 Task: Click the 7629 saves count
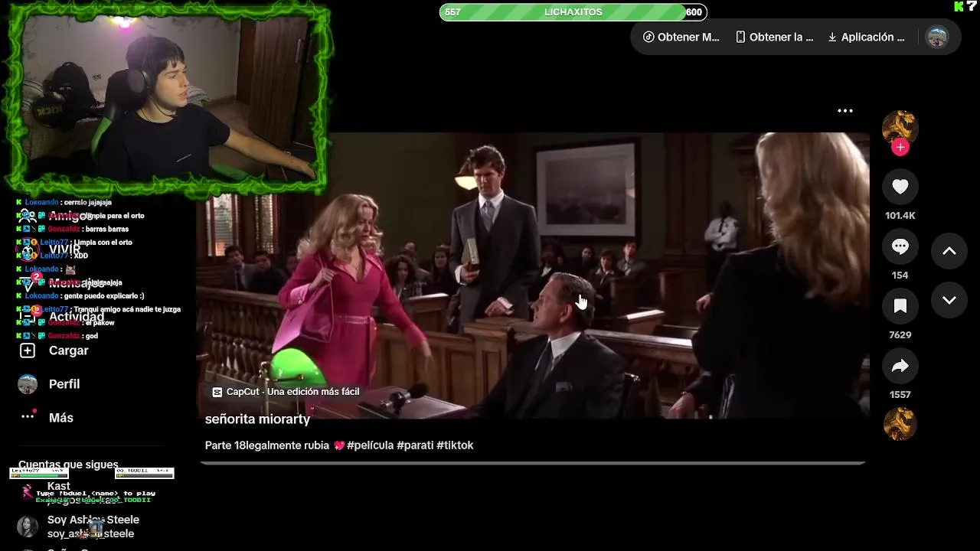900,335
